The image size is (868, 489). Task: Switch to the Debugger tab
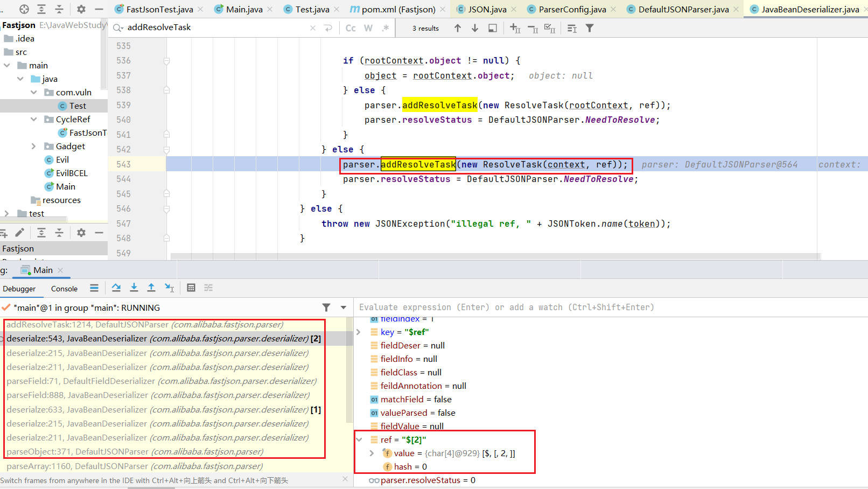coord(19,289)
